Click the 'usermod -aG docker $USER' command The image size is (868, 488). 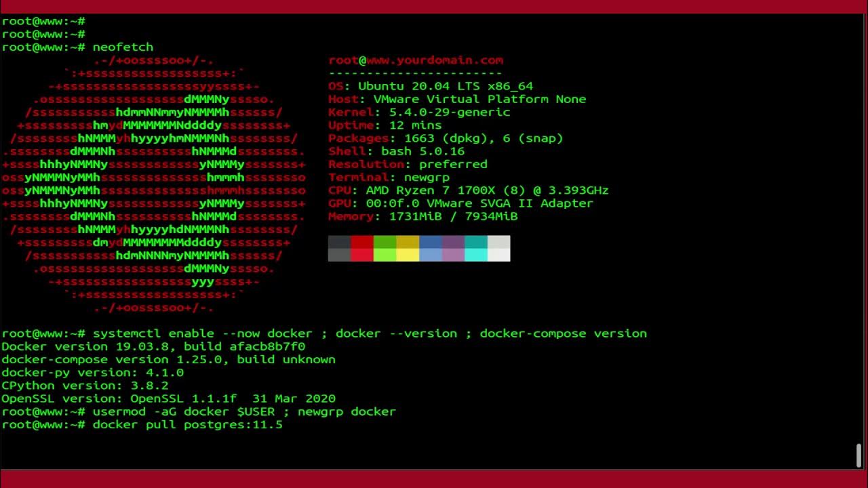click(184, 411)
